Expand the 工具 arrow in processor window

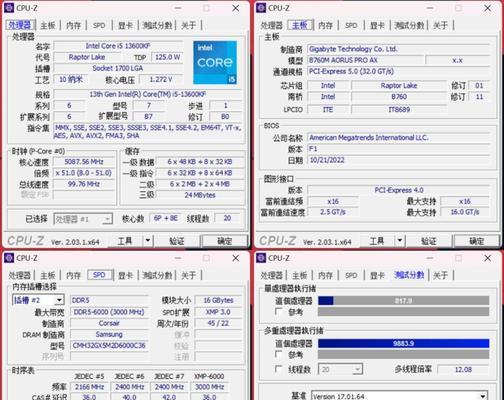tap(148, 240)
